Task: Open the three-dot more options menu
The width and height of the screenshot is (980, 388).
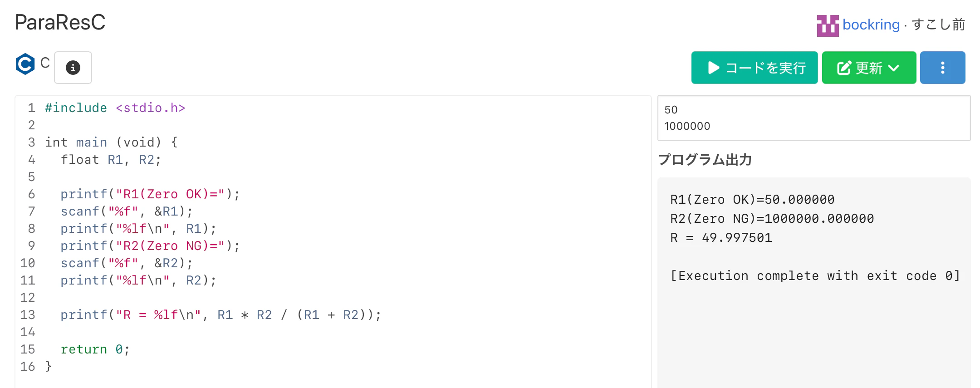Action: pos(943,68)
